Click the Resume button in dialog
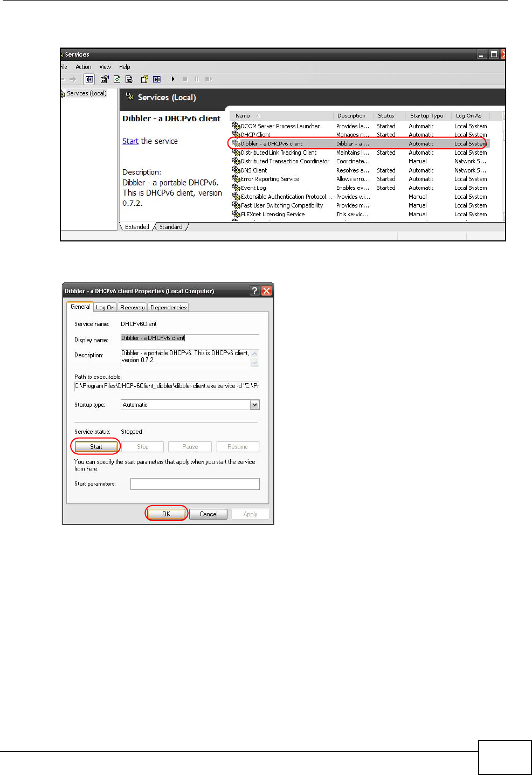Viewport: 532px width, 775px height. (238, 447)
